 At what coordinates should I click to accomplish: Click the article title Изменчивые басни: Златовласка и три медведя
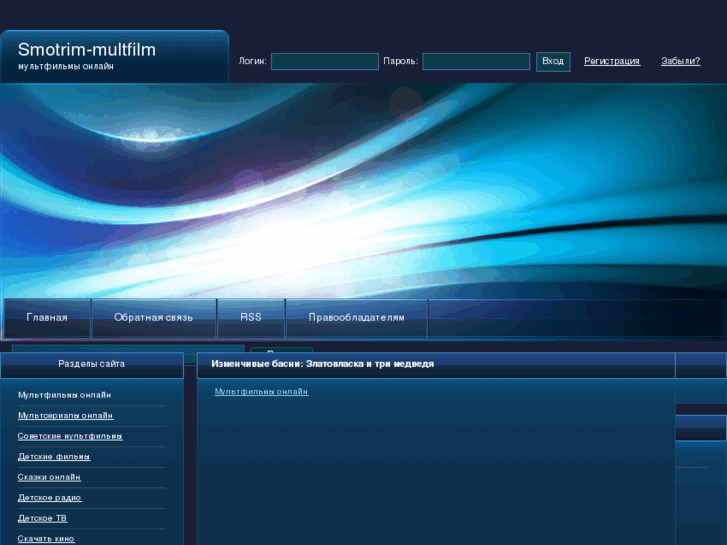click(x=323, y=364)
